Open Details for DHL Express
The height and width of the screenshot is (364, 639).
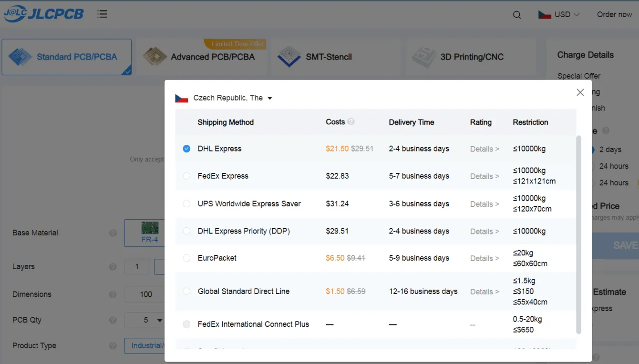pyautogui.click(x=484, y=149)
